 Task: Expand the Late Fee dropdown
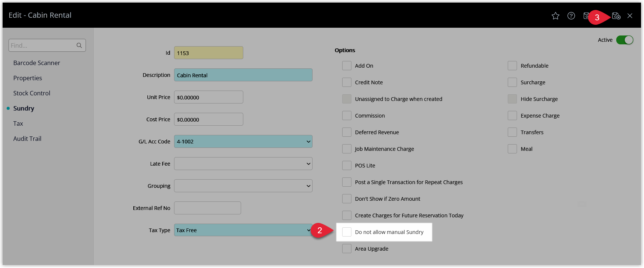coord(243,164)
